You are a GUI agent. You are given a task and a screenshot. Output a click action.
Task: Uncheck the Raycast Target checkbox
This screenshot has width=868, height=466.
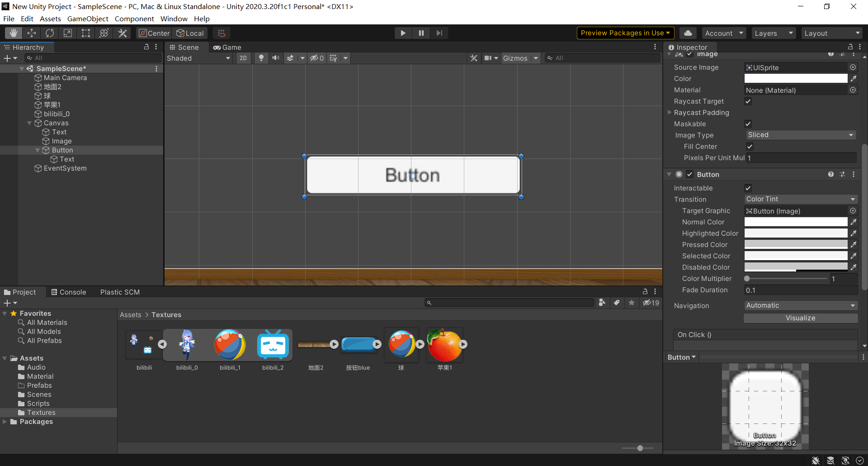coord(748,101)
